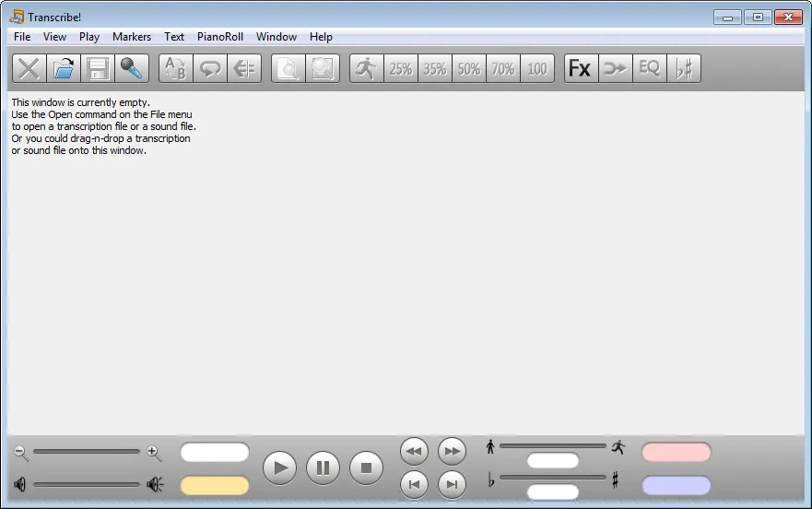Screen dimensions: 812x509
Task: Open the Markers menu
Action: tap(132, 37)
